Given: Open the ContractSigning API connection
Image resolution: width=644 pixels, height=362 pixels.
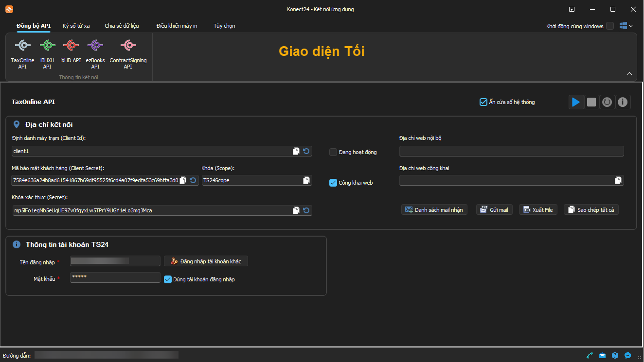Looking at the screenshot, I should pyautogui.click(x=128, y=54).
